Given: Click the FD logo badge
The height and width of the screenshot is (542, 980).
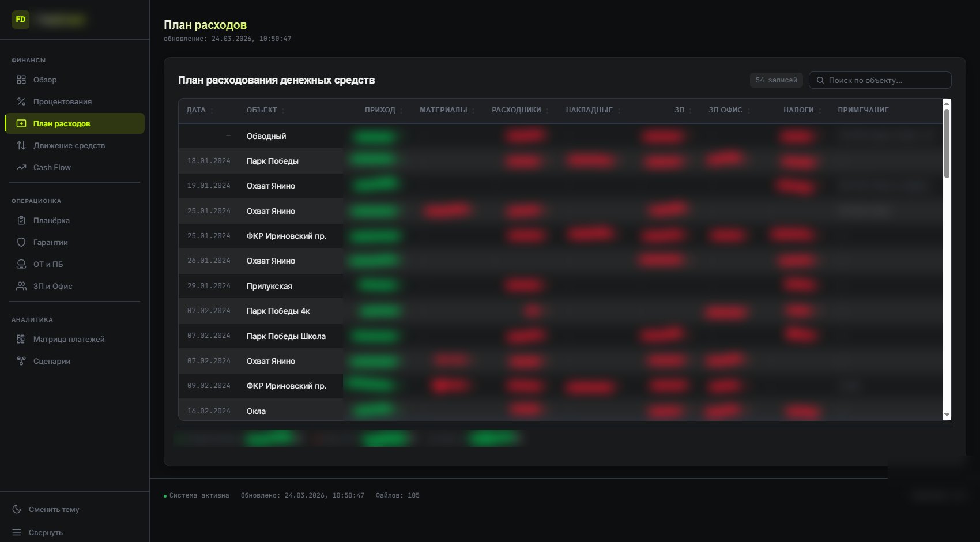Looking at the screenshot, I should pyautogui.click(x=20, y=20).
